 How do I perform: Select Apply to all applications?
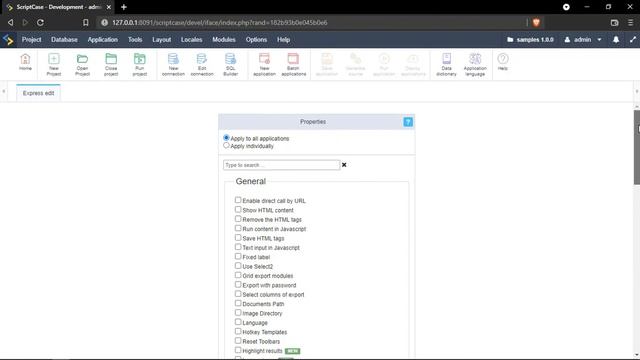226,138
